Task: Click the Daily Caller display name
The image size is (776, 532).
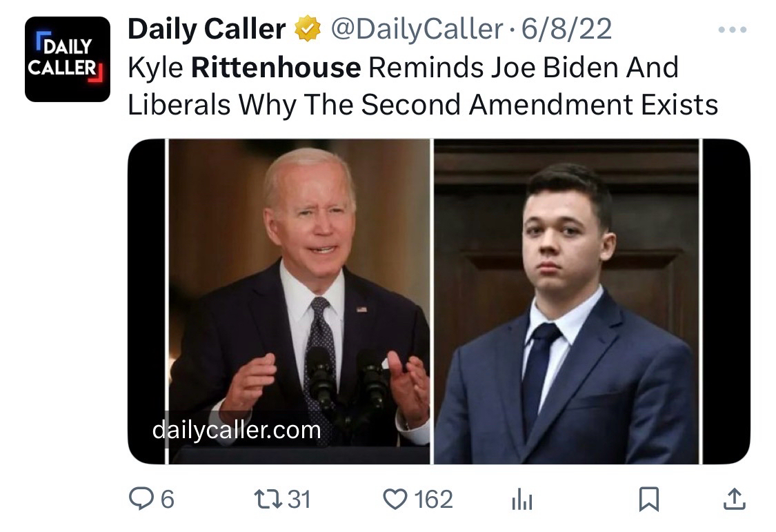Action: pos(207,29)
